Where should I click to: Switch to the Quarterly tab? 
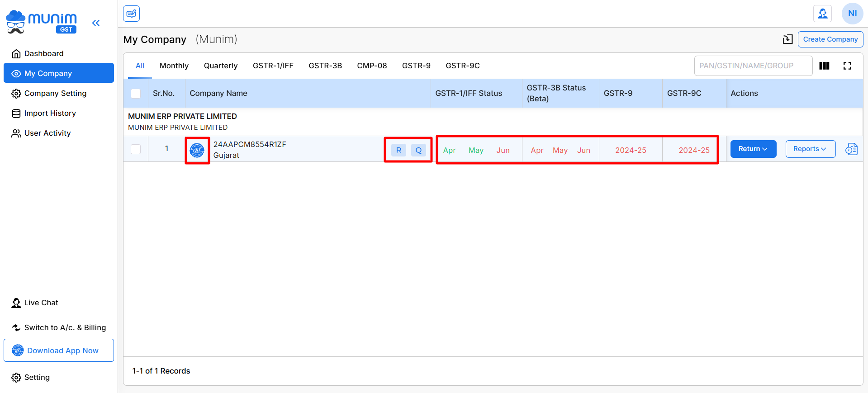221,66
